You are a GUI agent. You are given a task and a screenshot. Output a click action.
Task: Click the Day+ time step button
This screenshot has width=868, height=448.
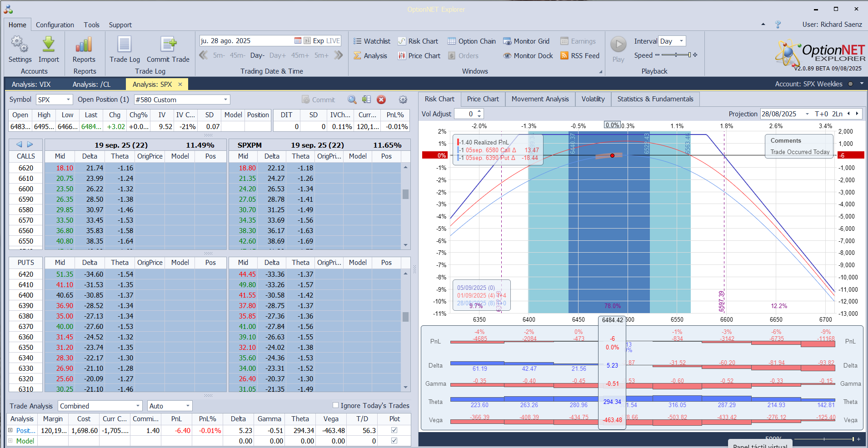[x=277, y=55]
